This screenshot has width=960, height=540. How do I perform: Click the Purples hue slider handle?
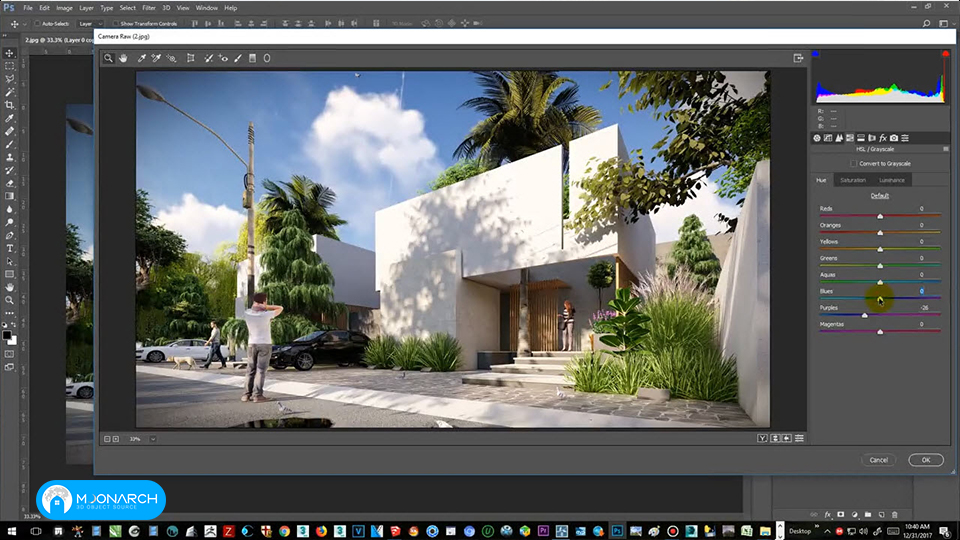pos(864,315)
